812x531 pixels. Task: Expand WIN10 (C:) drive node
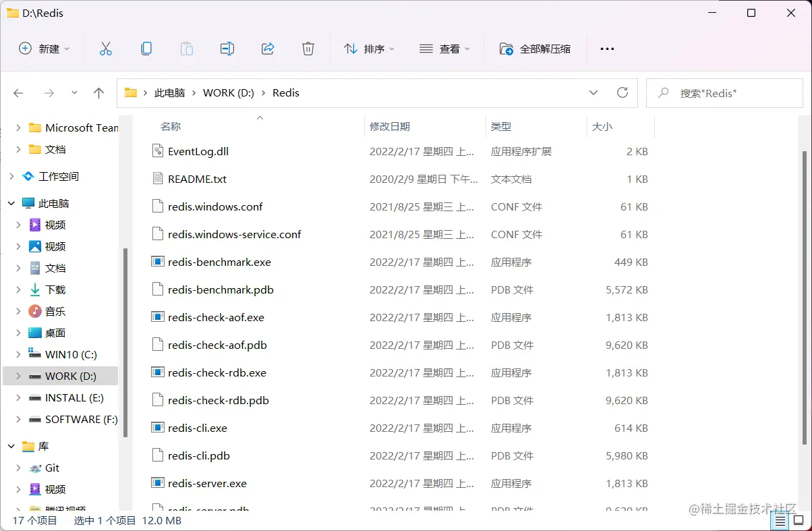click(18, 354)
